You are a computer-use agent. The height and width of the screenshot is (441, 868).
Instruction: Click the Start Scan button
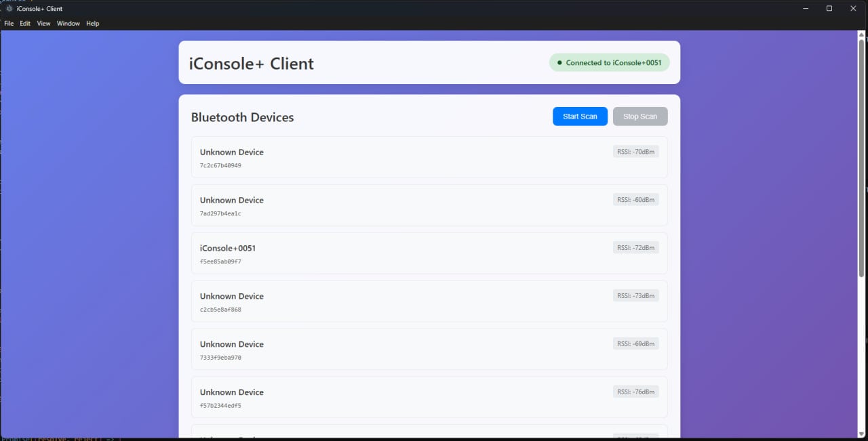(580, 117)
